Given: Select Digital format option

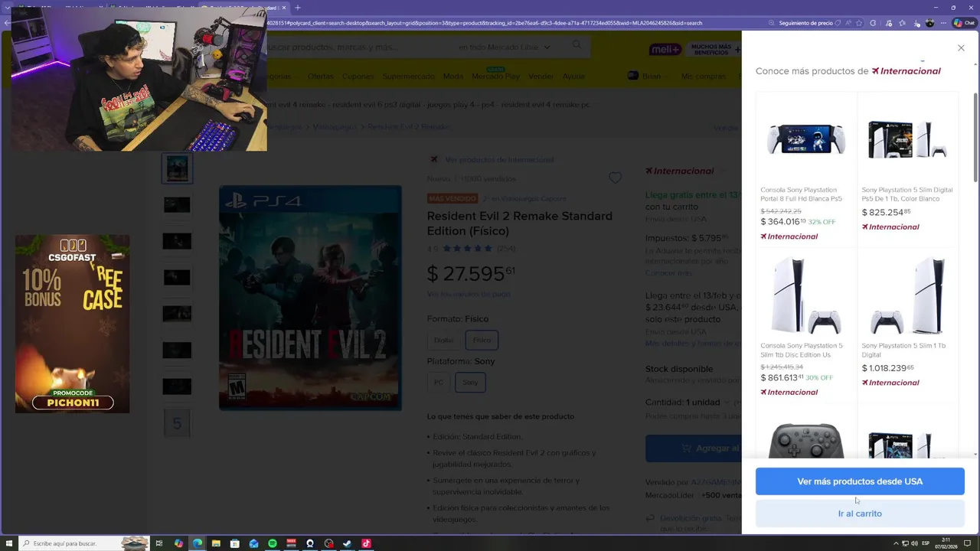Looking at the screenshot, I should pos(443,340).
